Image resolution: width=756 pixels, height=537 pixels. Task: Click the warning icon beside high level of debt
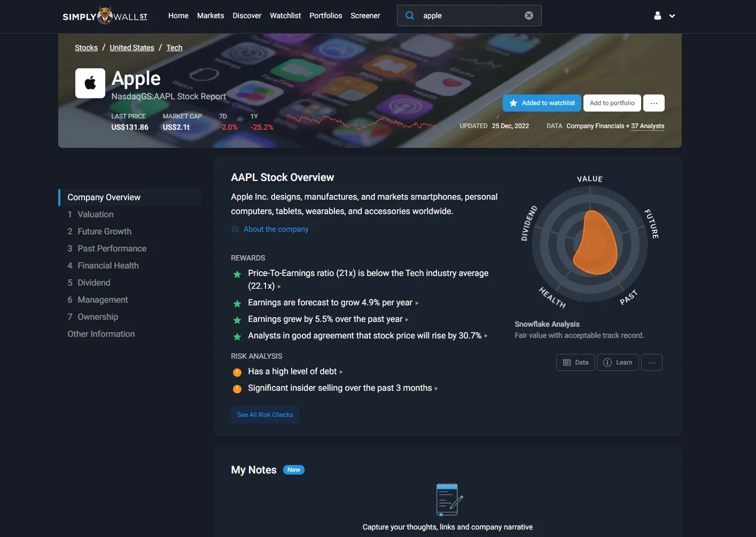(237, 372)
